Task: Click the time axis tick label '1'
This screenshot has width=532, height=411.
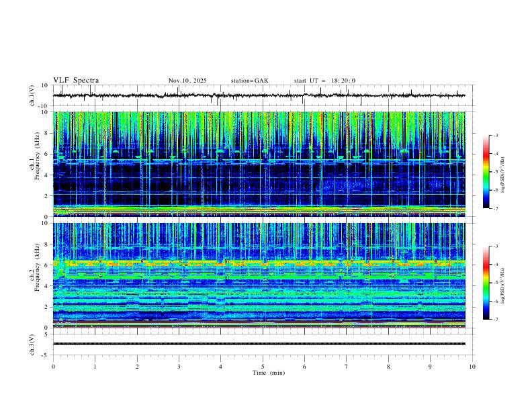Action: (95, 367)
